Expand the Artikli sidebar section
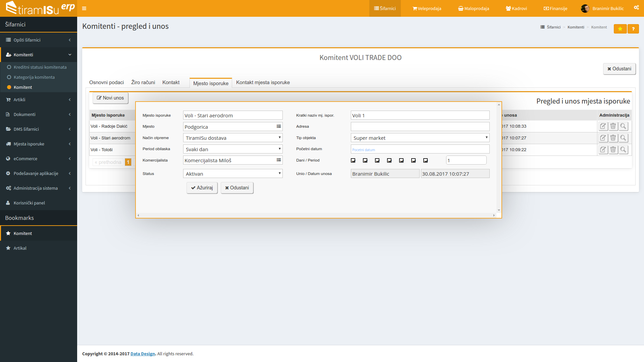The image size is (644, 362). click(x=39, y=100)
